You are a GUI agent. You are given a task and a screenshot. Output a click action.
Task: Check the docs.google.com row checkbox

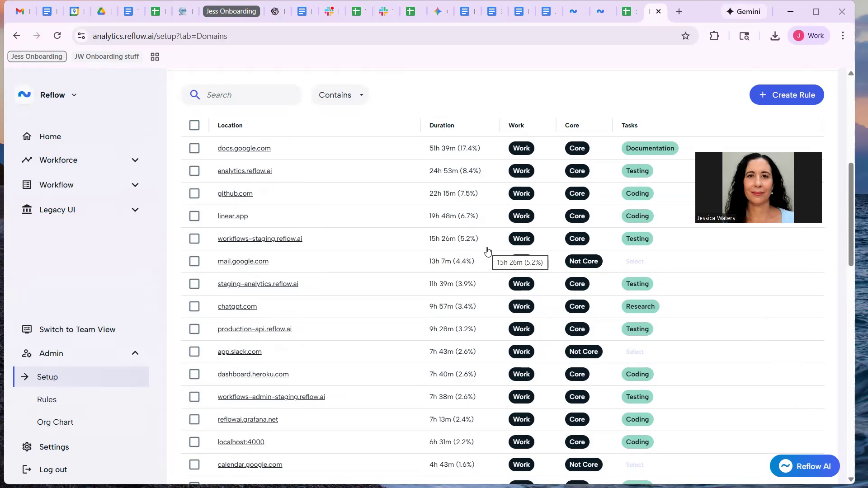(194, 148)
